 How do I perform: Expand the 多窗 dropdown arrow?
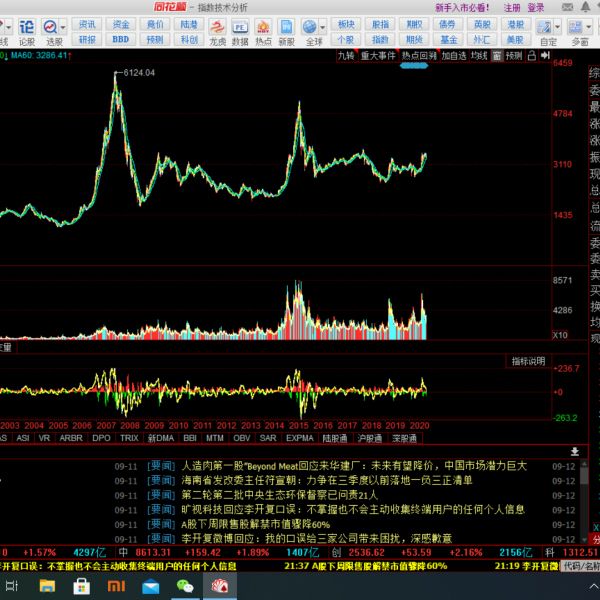click(x=589, y=28)
